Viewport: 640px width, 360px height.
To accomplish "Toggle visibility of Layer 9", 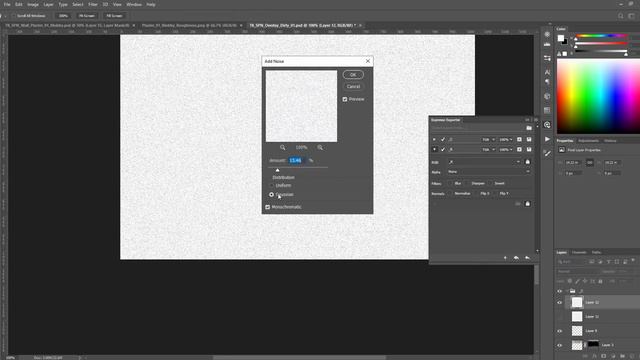I will [560, 331].
